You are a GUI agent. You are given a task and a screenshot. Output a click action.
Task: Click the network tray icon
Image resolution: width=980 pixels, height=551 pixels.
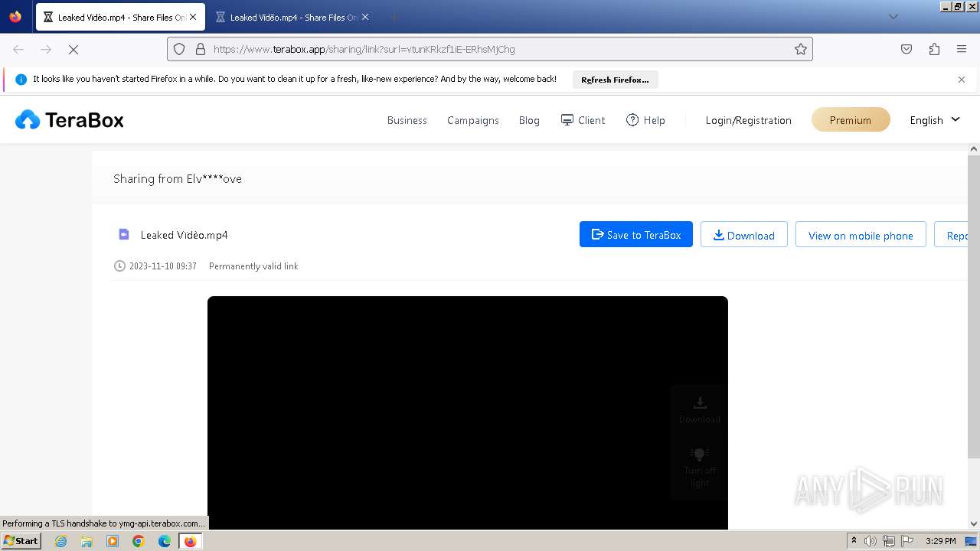(889, 541)
